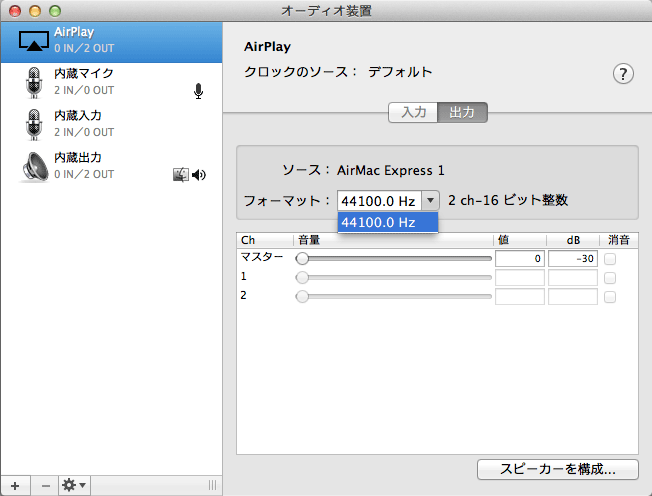Select the 内蔵マイク device row text

click(84, 74)
